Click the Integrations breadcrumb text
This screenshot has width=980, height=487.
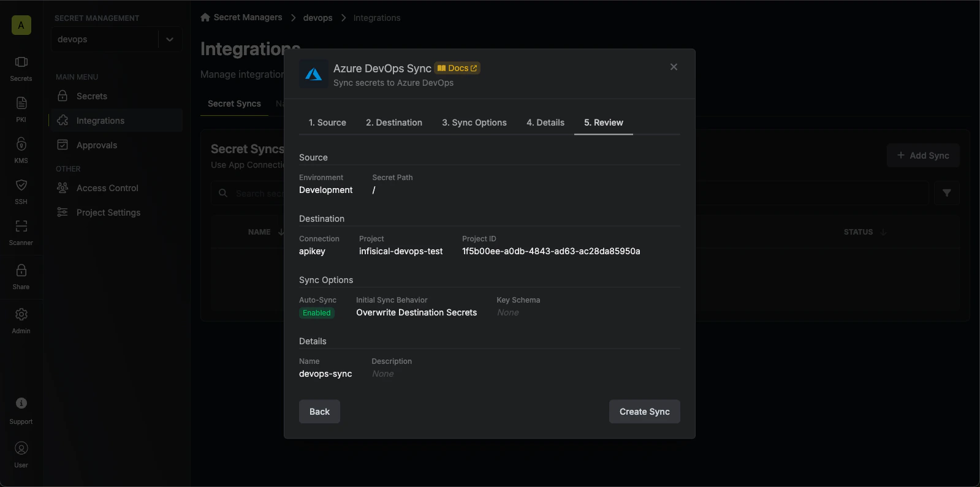tap(377, 18)
